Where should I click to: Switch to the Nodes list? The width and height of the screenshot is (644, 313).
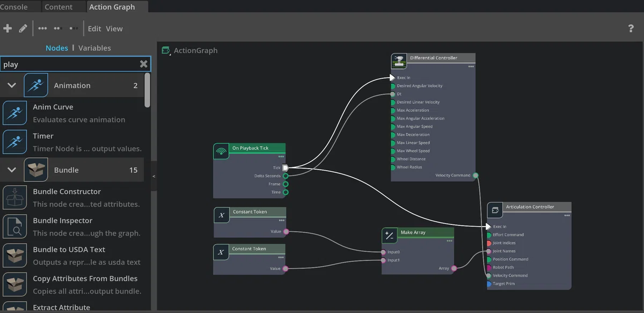57,48
